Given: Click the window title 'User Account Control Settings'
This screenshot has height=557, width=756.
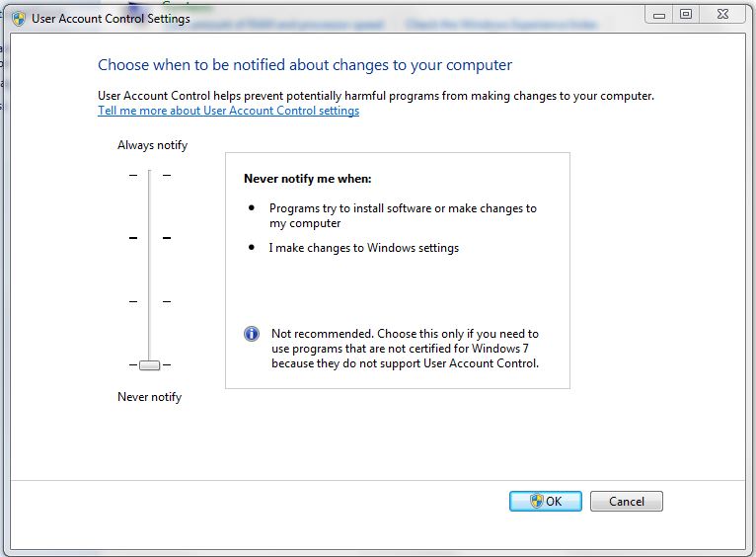Looking at the screenshot, I should (x=111, y=19).
